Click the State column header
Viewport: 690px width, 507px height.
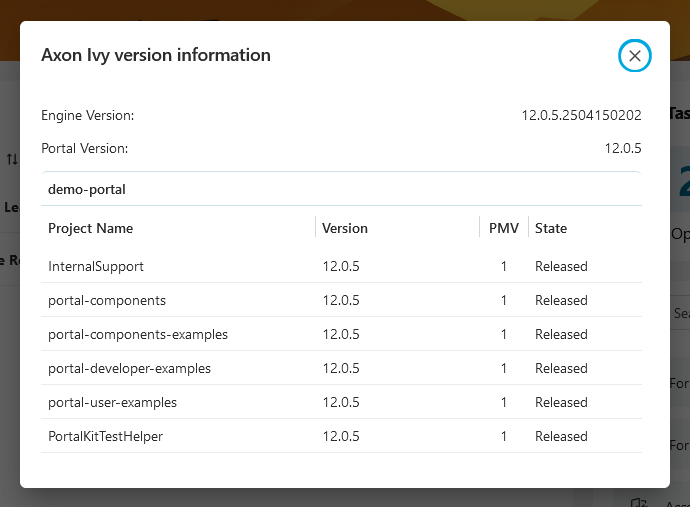[x=551, y=228]
